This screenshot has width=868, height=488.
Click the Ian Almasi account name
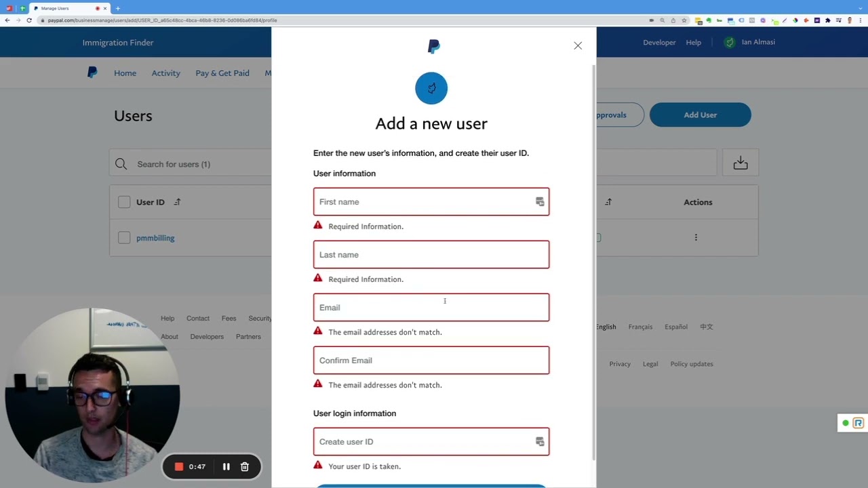pyautogui.click(x=758, y=42)
